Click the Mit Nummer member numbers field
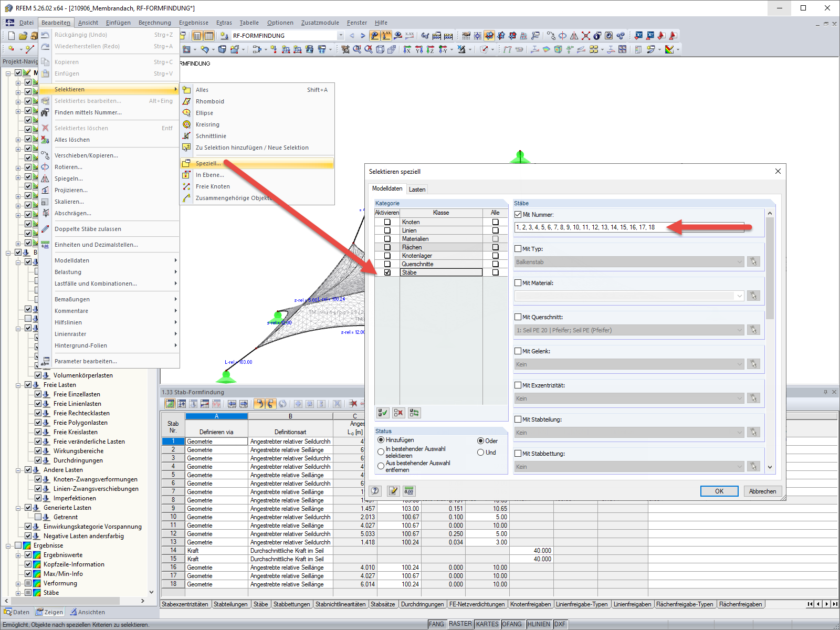 (629, 227)
